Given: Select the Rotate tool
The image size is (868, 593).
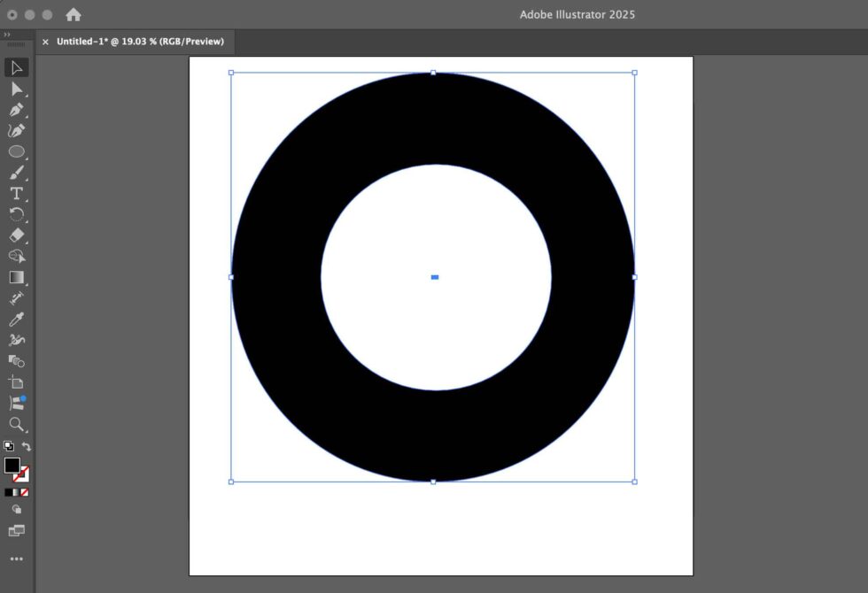Looking at the screenshot, I should [x=16, y=214].
